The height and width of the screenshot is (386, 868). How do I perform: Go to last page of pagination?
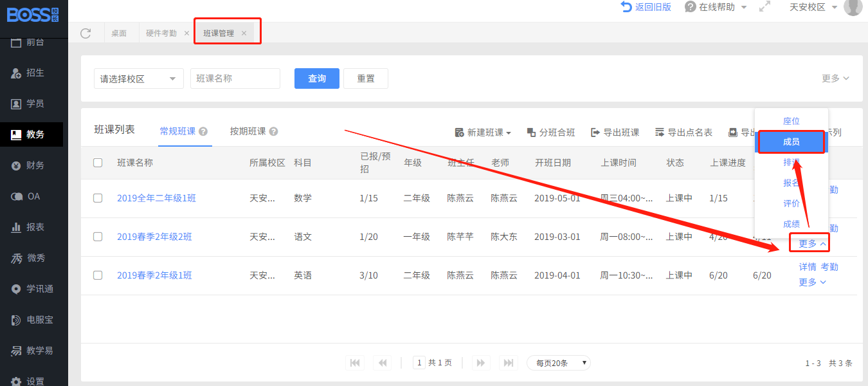click(x=509, y=363)
